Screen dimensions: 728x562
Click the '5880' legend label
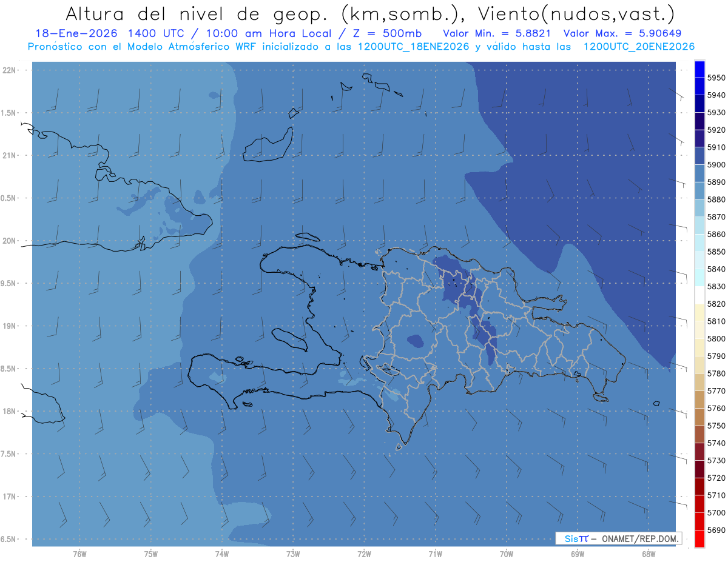[x=716, y=199]
